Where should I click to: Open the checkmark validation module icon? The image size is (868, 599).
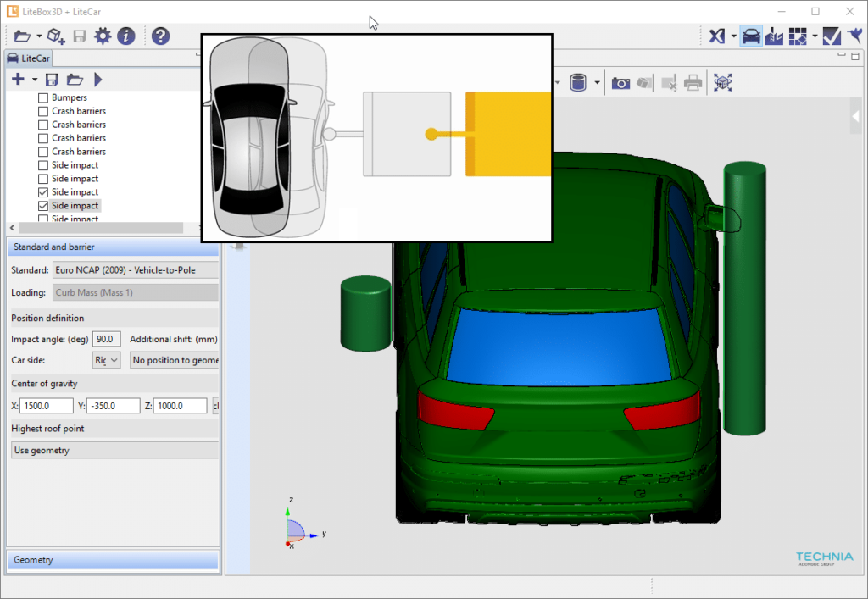[x=832, y=36]
